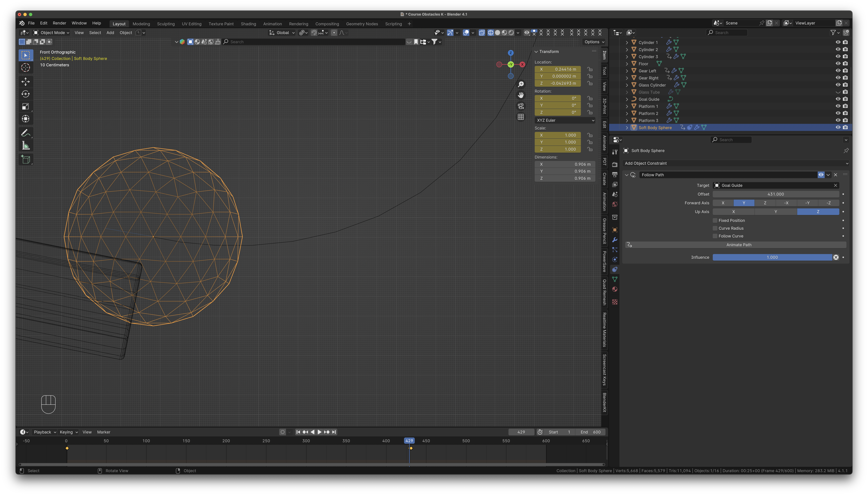Open the Texture properties checker icon
The image size is (868, 495).
[615, 302]
